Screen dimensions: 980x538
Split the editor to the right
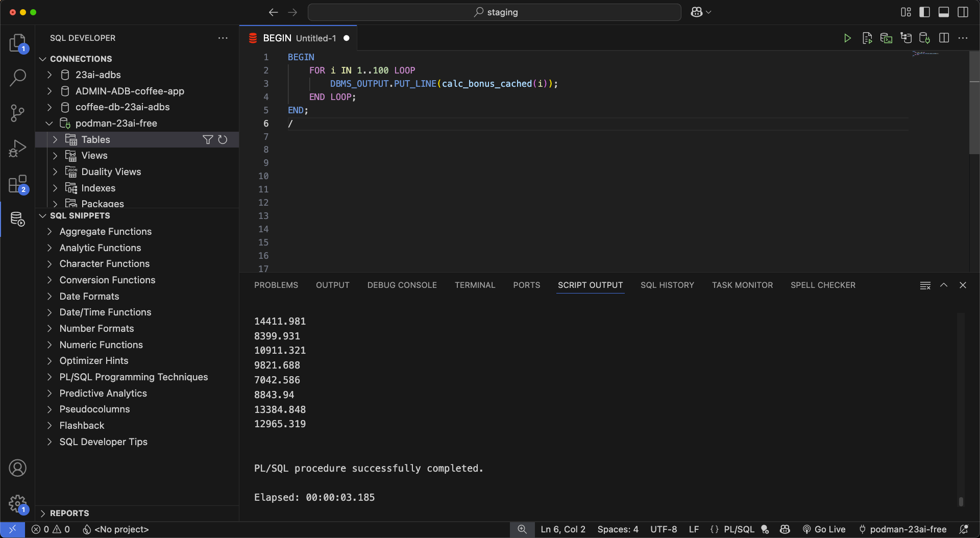pyautogui.click(x=944, y=38)
